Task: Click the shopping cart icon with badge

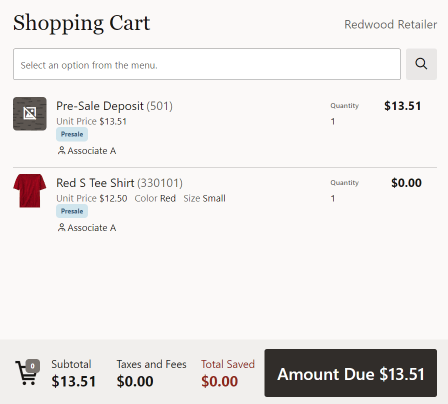Action: coord(28,372)
